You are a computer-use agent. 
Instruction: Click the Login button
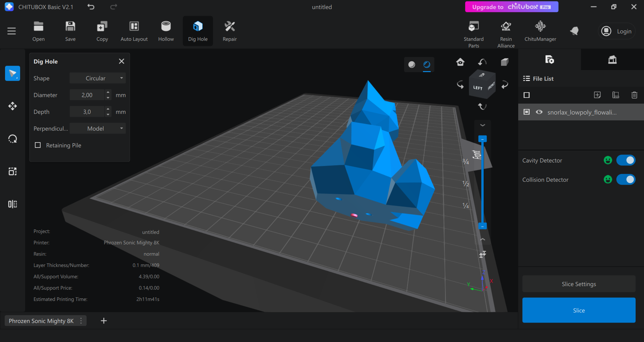[617, 31]
